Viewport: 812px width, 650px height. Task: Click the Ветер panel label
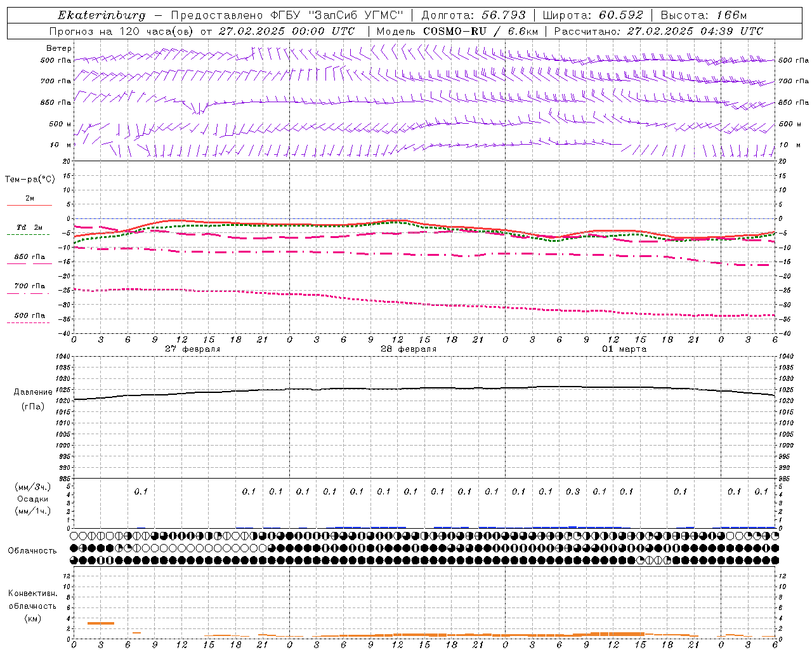click(x=59, y=48)
